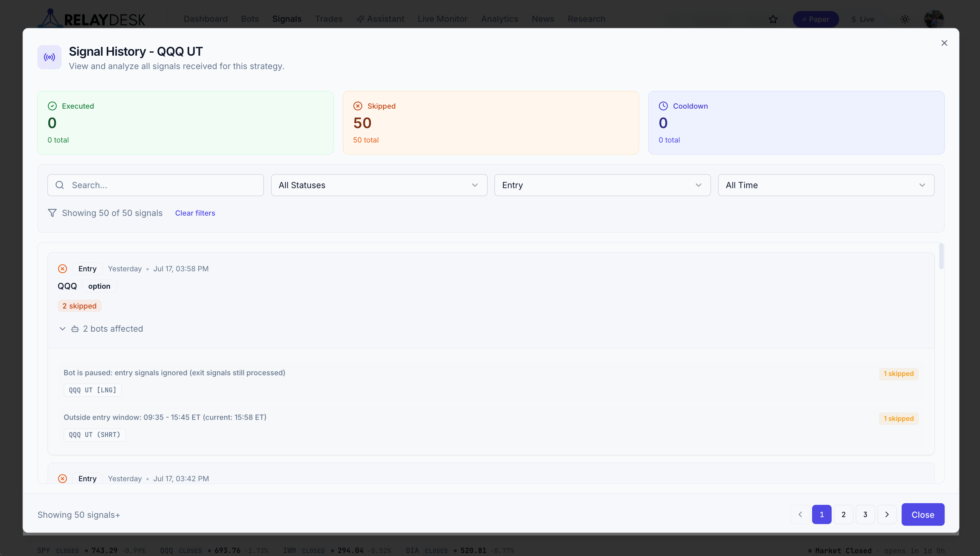Open the user profile avatar

(934, 19)
